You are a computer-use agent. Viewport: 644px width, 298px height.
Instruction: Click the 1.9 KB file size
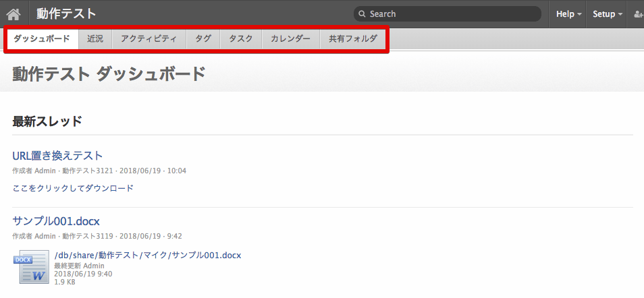tap(65, 282)
